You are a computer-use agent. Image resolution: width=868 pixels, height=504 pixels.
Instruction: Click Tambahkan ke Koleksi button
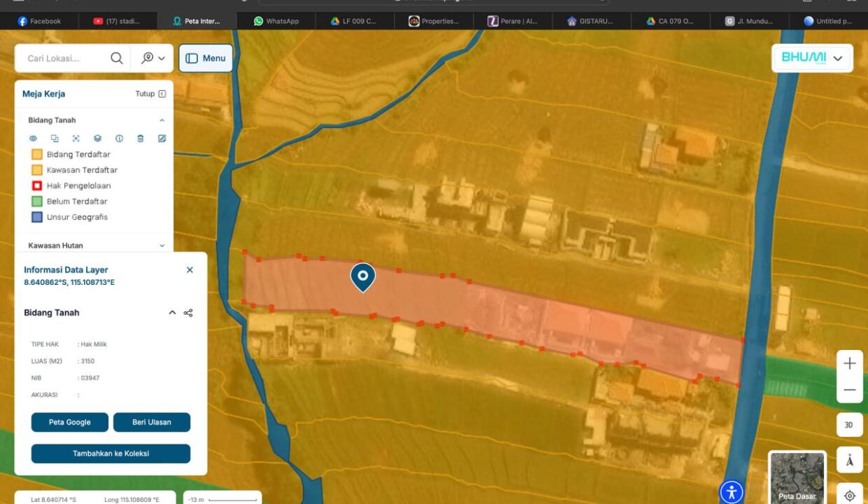tap(111, 454)
